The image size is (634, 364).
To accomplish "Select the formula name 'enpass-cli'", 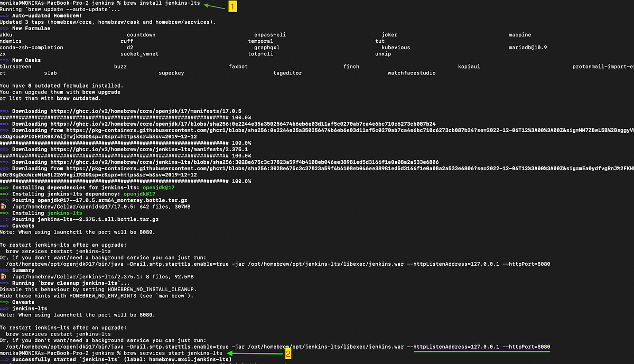I will (x=270, y=35).
